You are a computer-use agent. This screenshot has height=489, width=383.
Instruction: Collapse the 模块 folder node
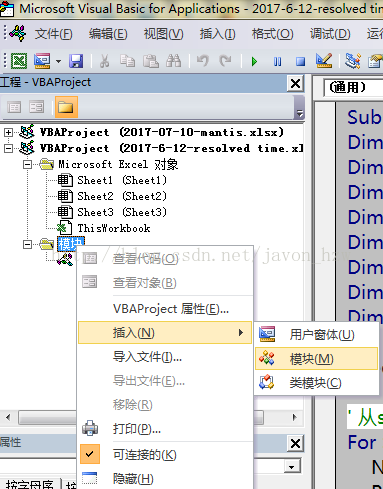(28, 245)
